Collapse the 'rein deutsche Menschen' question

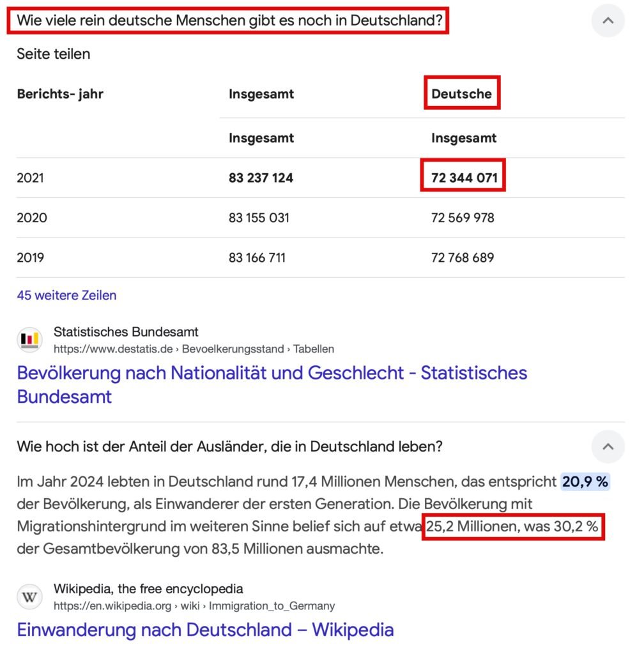tap(608, 21)
